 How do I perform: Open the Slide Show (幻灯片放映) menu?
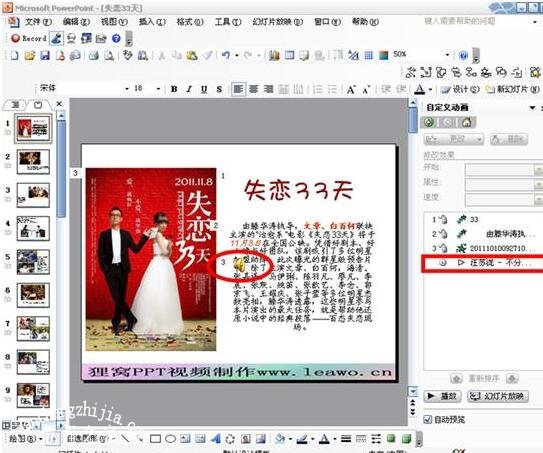[277, 22]
